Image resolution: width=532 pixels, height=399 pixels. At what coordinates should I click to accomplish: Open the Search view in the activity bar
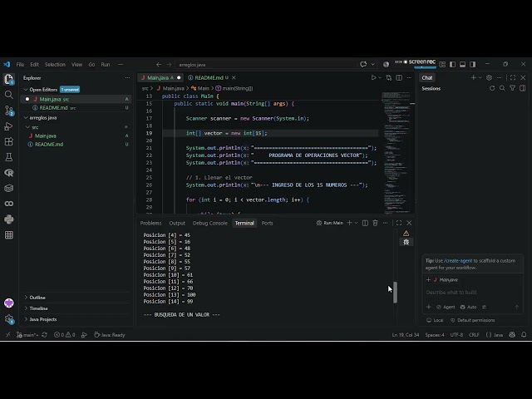[9, 95]
